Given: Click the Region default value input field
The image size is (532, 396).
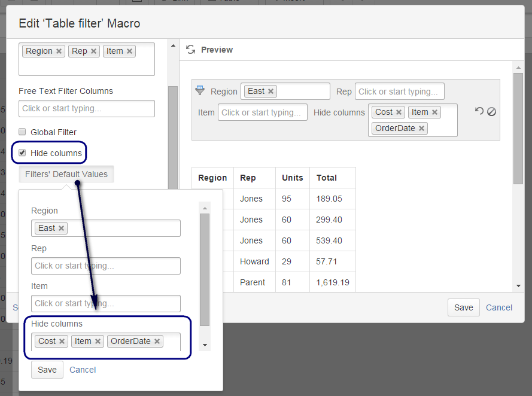Looking at the screenshot, I should (x=105, y=228).
